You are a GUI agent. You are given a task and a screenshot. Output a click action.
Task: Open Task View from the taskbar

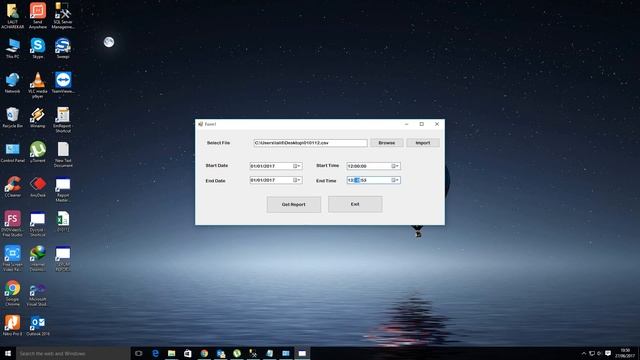(x=139, y=353)
